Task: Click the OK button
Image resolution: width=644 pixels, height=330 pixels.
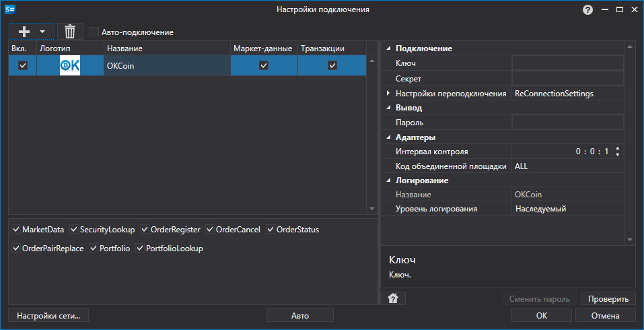Action: tap(541, 316)
